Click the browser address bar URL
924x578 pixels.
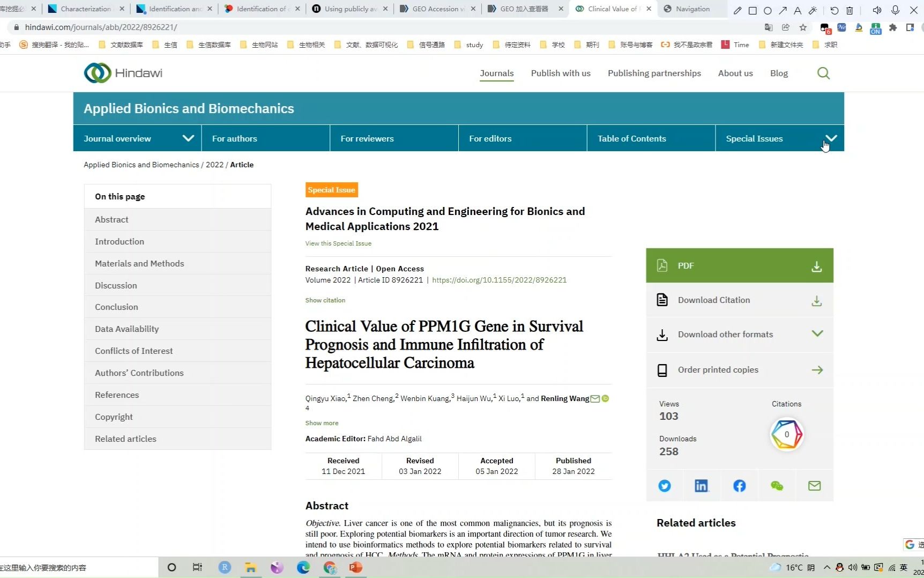click(101, 27)
